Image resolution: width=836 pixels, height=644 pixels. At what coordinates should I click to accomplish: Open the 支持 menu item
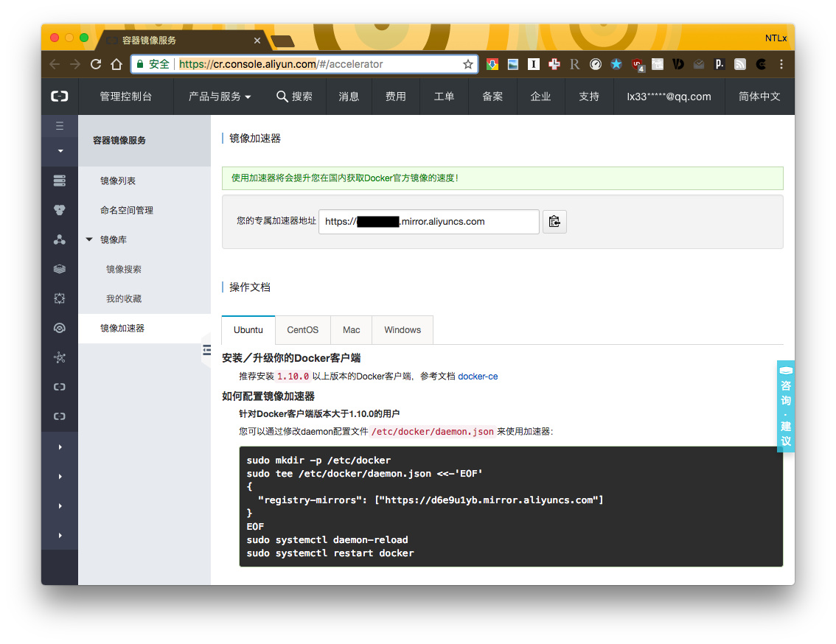click(x=588, y=97)
